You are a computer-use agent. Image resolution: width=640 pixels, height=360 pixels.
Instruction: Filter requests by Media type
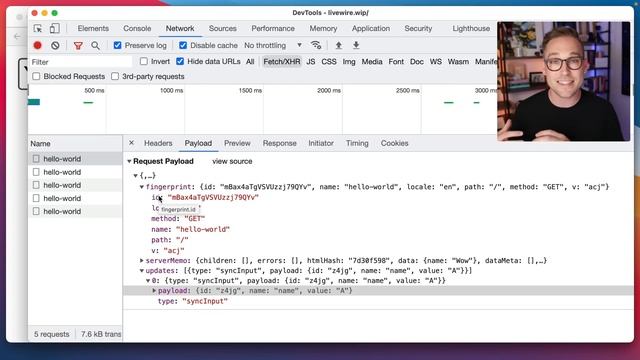coord(372,62)
